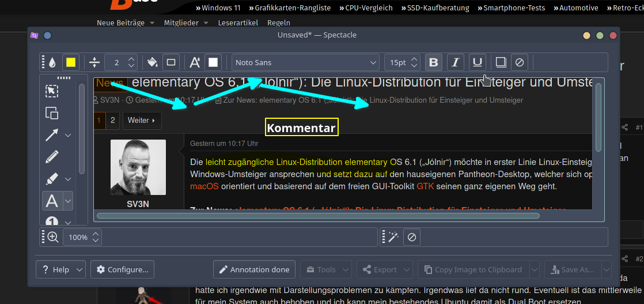Image resolution: width=644 pixels, height=304 pixels.
Task: Click the SV3N avatar thumbnail in canvas
Action: [138, 167]
